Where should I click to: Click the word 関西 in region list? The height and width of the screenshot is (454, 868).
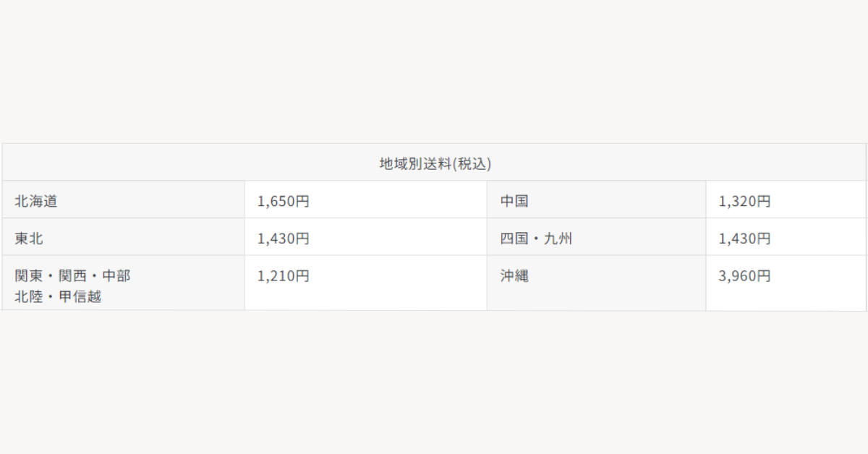point(72,276)
